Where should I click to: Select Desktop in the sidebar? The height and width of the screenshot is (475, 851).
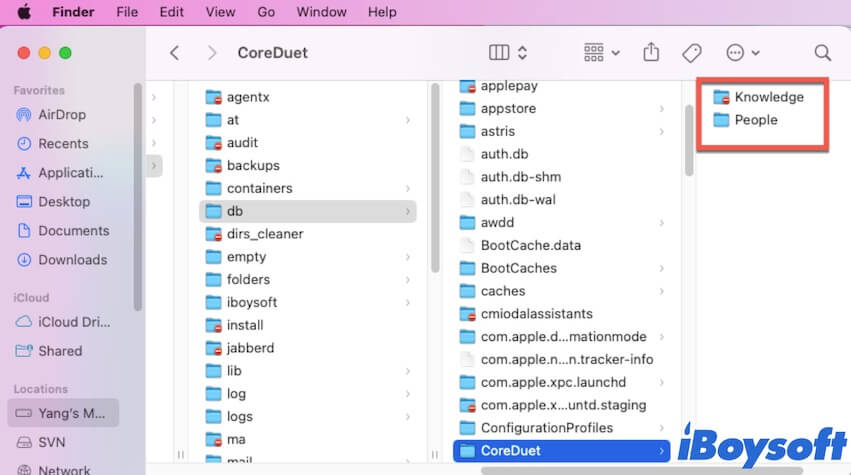tap(62, 202)
